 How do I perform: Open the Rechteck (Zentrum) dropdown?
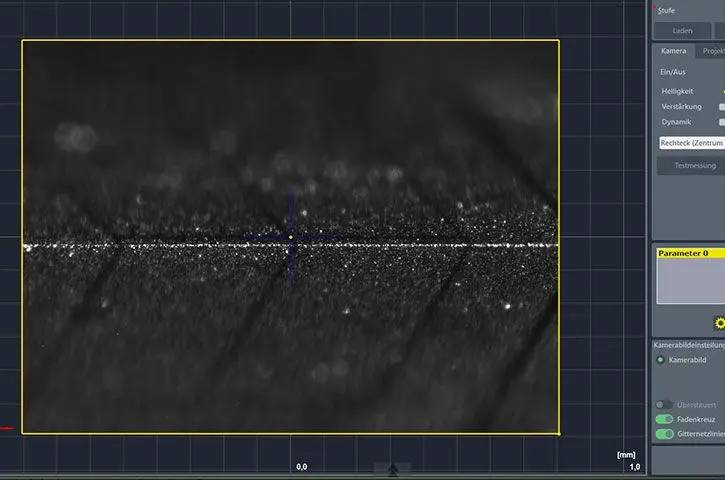(x=690, y=143)
